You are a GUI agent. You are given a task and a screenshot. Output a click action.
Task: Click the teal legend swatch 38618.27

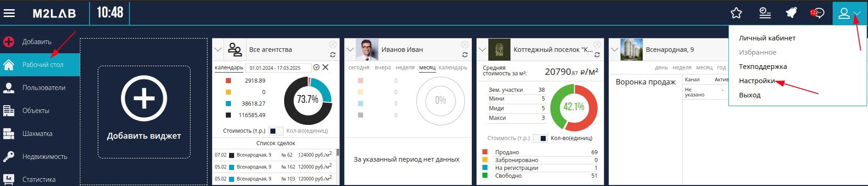(228, 104)
